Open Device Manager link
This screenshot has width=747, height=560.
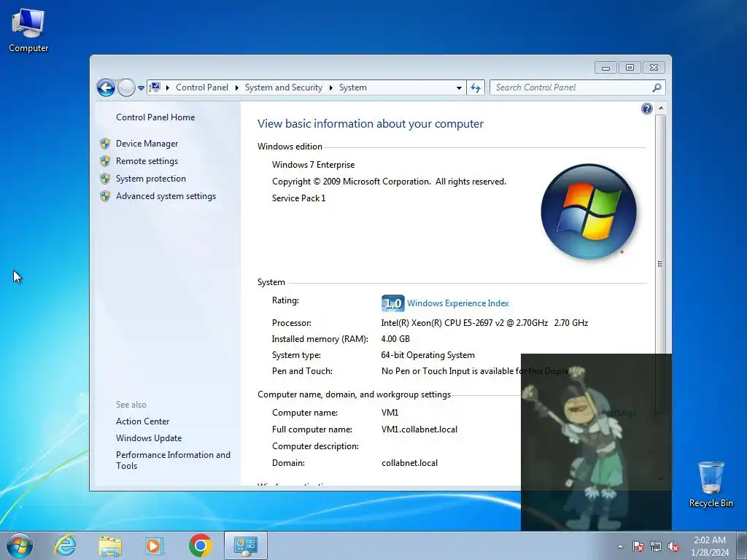pos(147,144)
